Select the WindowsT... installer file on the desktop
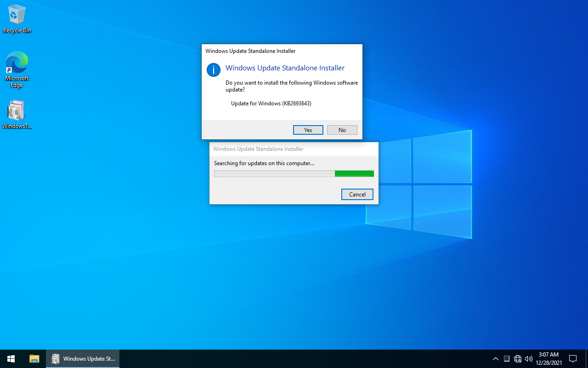Screen dimensions: 588x368 pyautogui.click(x=17, y=115)
